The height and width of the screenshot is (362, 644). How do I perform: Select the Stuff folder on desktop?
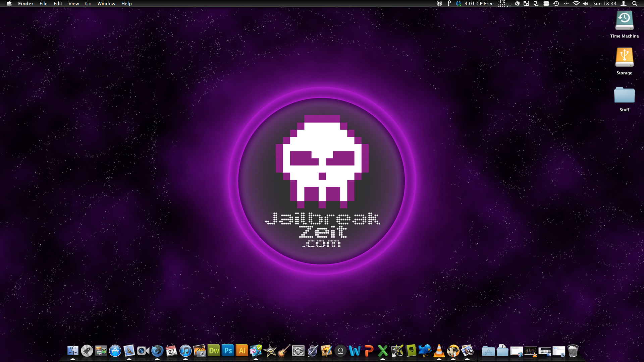(x=624, y=95)
